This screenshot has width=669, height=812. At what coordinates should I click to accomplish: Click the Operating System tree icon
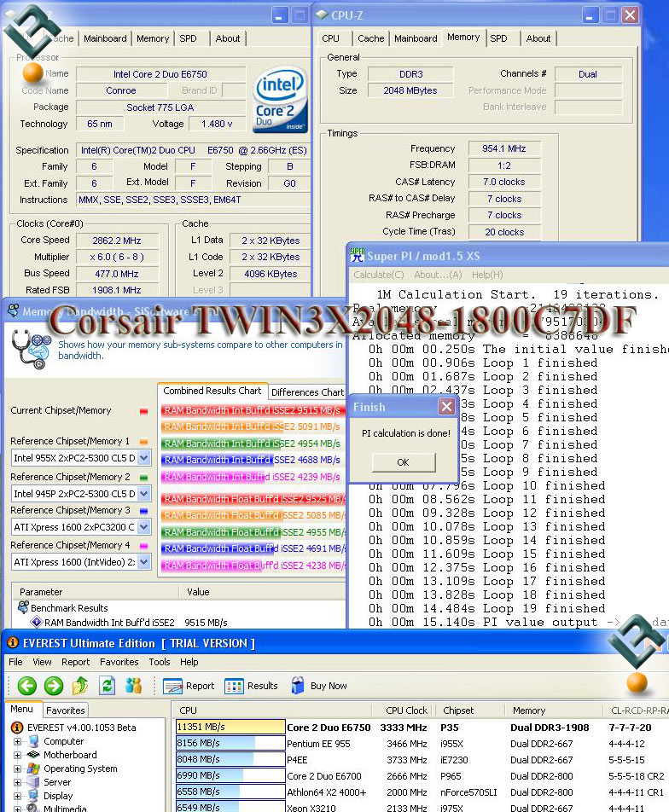(33, 768)
